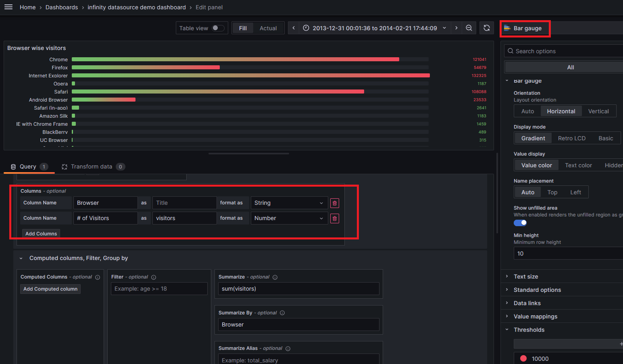The width and height of the screenshot is (623, 364).
Task: Toggle Table view switch
Action: pyautogui.click(x=218, y=28)
